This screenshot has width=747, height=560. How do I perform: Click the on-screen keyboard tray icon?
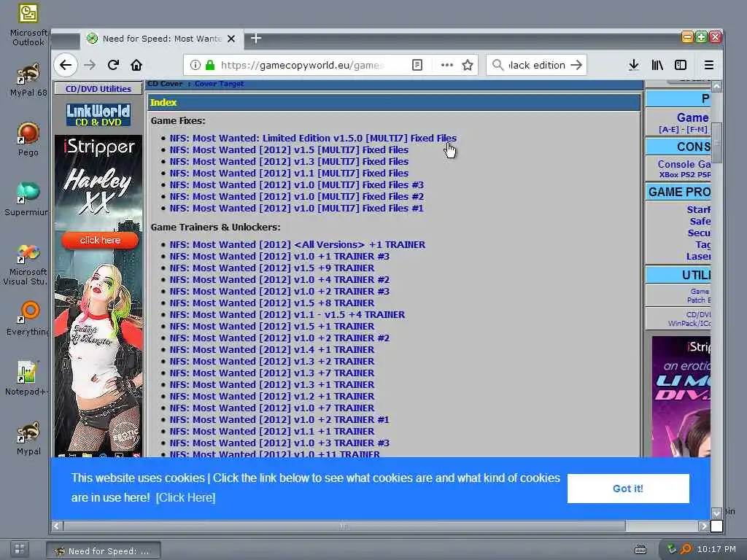pyautogui.click(x=640, y=550)
